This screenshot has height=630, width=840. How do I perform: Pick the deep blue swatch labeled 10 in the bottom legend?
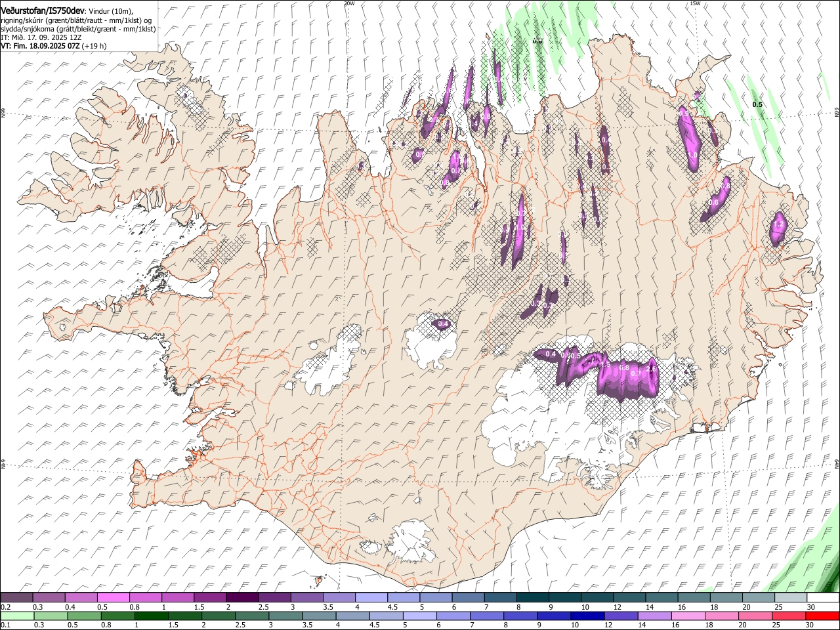[x=587, y=616]
